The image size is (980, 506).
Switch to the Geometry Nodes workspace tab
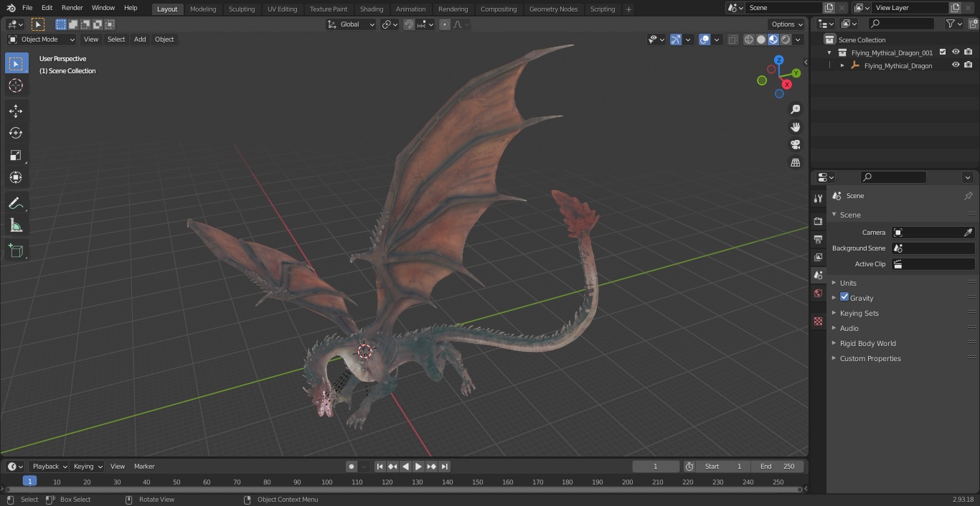[553, 9]
